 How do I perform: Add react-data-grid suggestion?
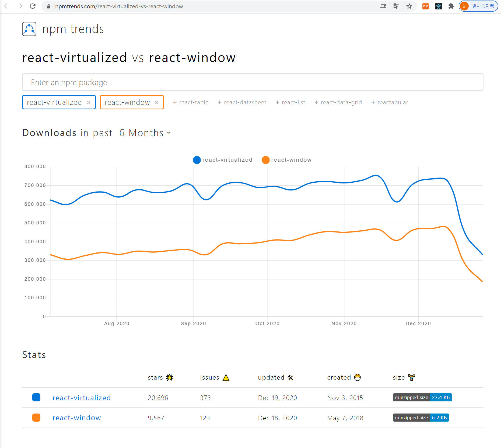click(x=338, y=102)
